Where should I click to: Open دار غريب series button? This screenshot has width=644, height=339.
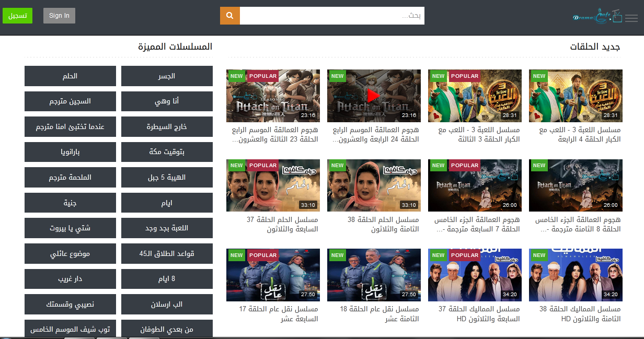tap(70, 279)
